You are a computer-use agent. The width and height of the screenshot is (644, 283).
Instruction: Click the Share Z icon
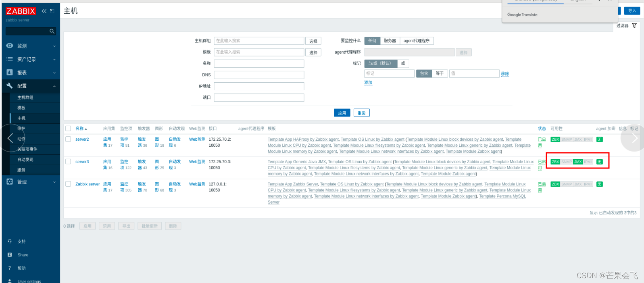(10, 255)
